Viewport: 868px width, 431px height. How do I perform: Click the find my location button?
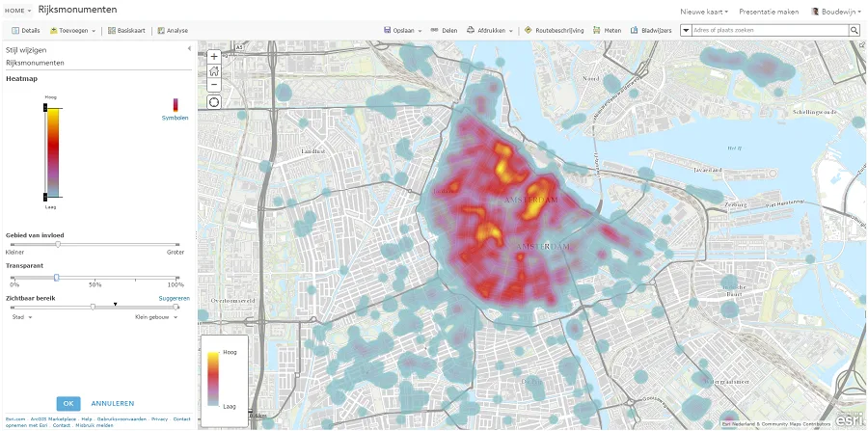213,102
